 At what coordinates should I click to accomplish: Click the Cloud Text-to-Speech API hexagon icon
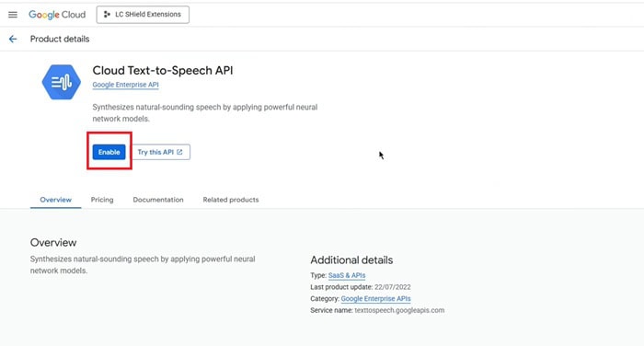click(x=62, y=82)
